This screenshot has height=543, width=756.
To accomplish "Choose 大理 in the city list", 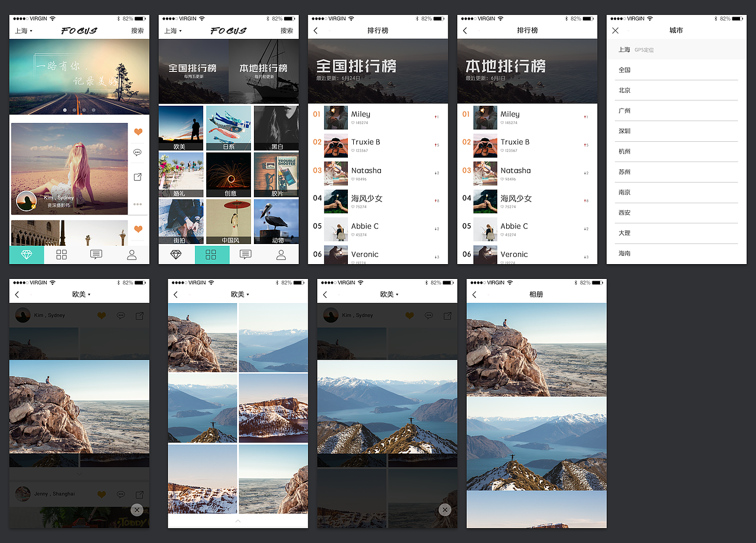I will [676, 233].
